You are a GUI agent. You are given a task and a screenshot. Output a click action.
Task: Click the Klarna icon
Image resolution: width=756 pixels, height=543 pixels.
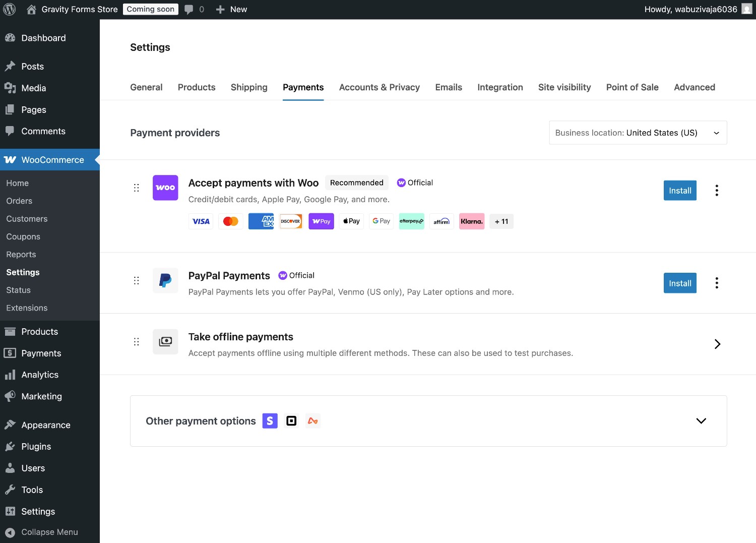(472, 221)
